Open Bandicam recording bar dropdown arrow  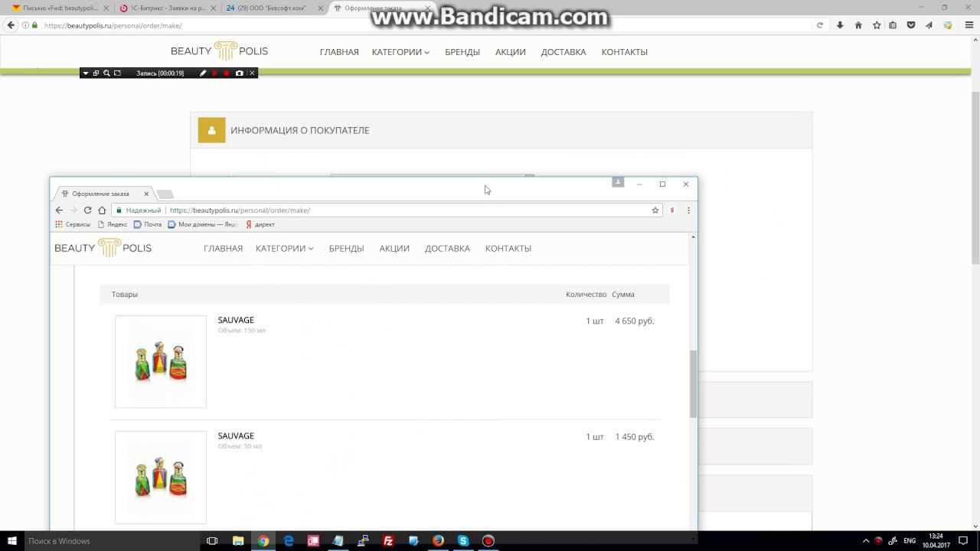coord(86,73)
